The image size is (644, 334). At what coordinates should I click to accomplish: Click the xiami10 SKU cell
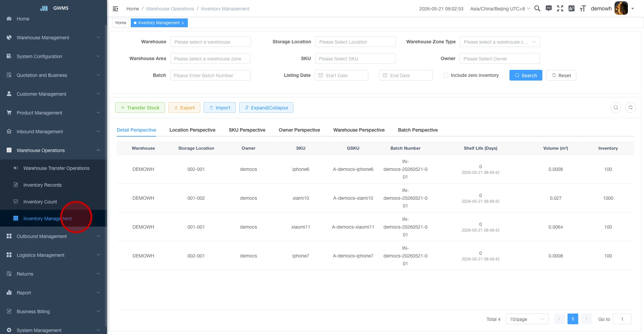point(301,198)
